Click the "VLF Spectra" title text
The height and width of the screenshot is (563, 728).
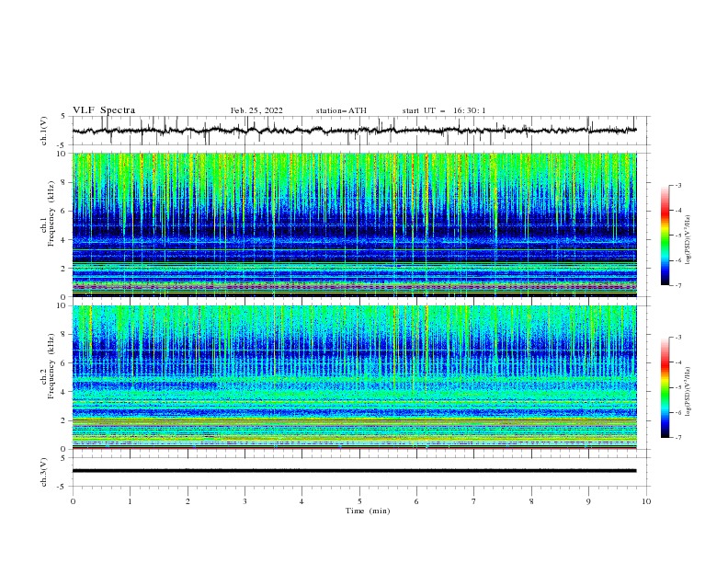[x=104, y=110]
